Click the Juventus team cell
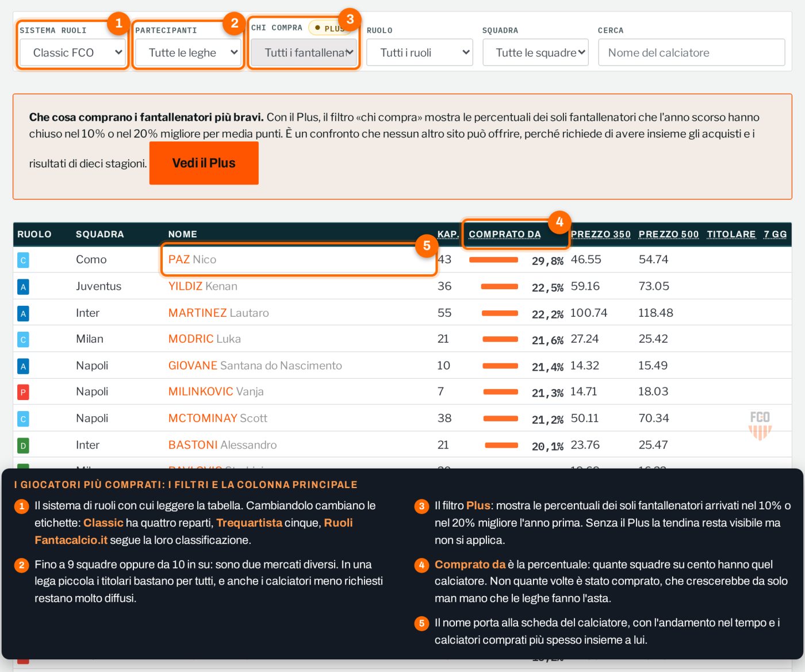This screenshot has height=672, width=805. pos(99,286)
